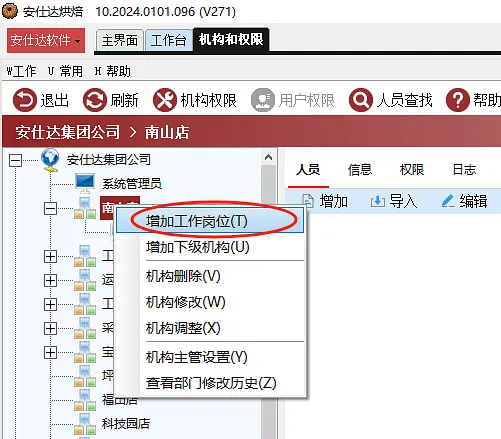Choose 增加下级机构(U) from context menu
The height and width of the screenshot is (439, 501).
(210, 247)
